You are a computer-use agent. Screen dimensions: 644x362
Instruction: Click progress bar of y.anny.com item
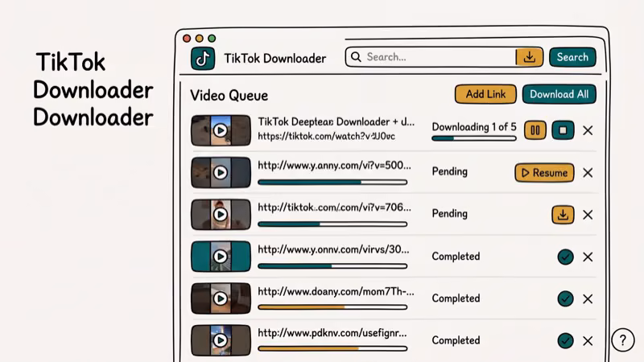coord(332,183)
